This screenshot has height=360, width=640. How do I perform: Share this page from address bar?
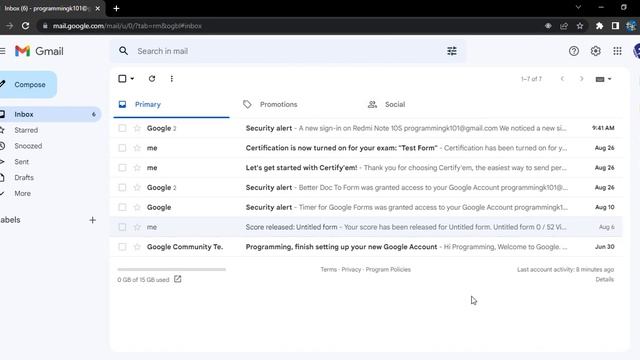point(564,26)
